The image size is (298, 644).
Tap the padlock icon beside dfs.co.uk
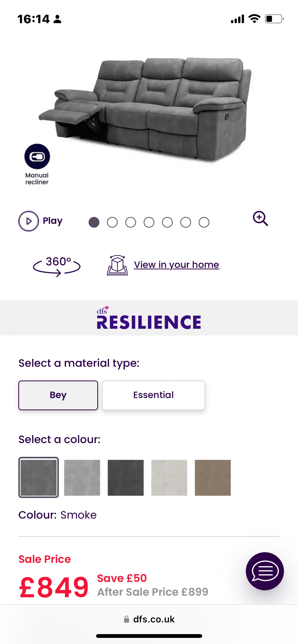click(126, 619)
